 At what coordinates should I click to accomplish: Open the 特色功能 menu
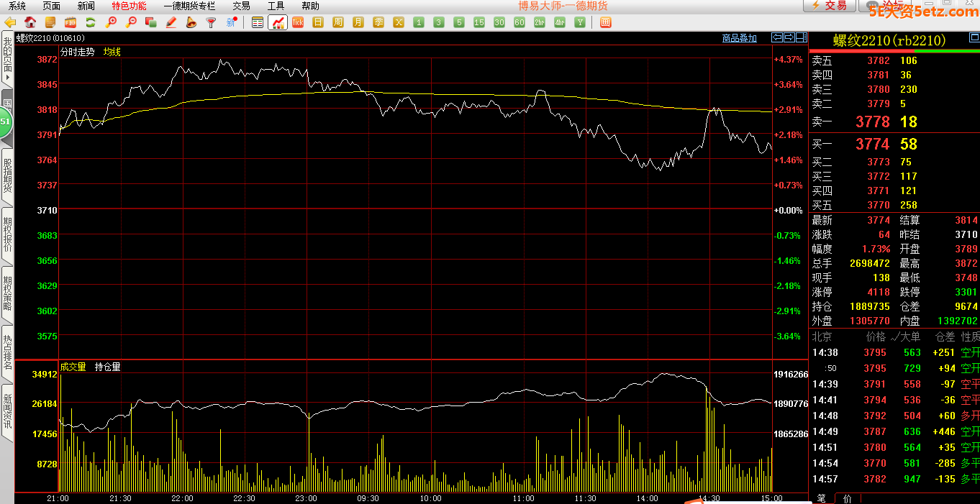coord(129,6)
